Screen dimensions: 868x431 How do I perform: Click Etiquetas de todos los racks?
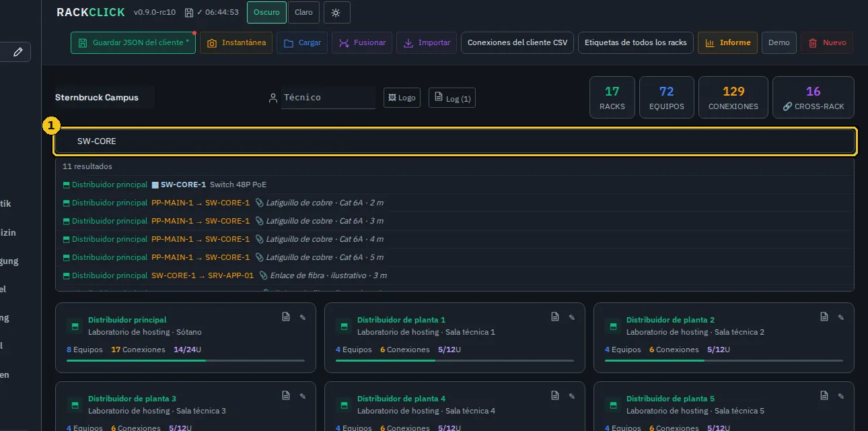tap(636, 42)
